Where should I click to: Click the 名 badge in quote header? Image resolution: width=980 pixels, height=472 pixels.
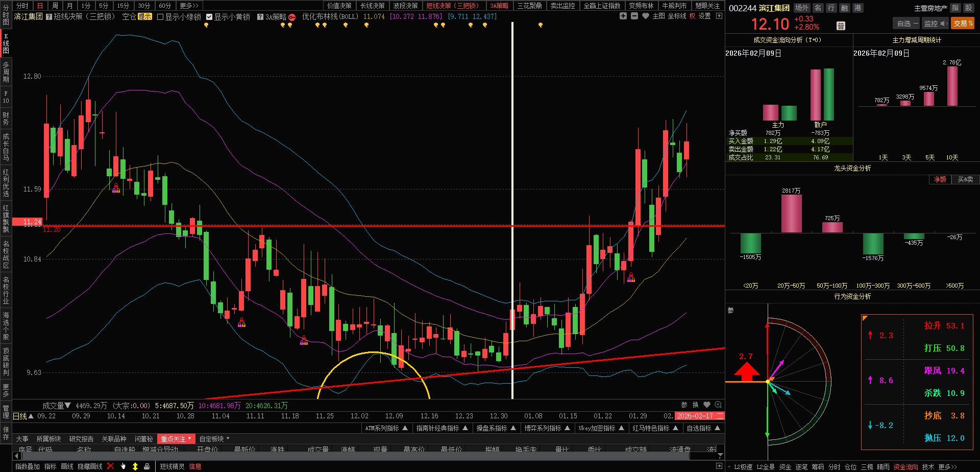tap(818, 8)
